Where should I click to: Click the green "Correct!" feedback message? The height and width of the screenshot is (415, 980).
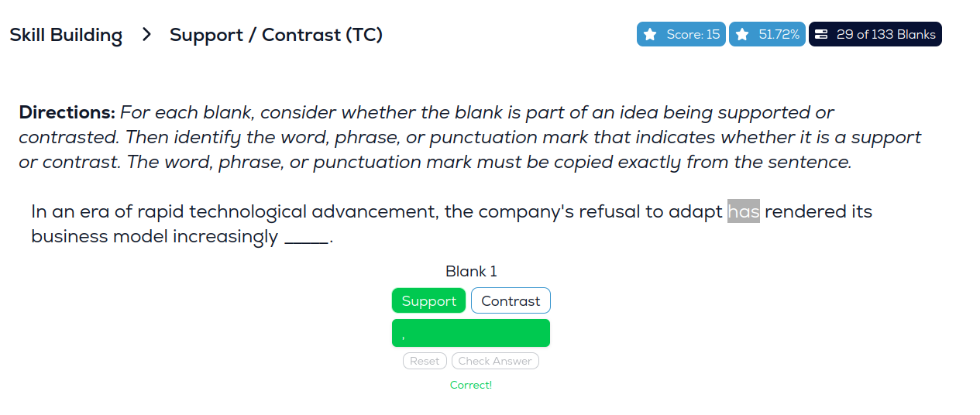[471, 385]
